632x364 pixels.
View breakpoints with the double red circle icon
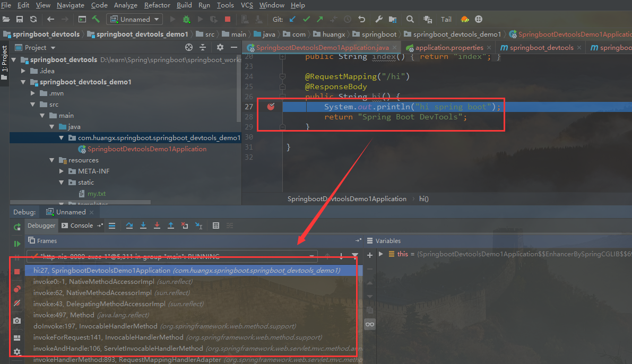tap(17, 289)
